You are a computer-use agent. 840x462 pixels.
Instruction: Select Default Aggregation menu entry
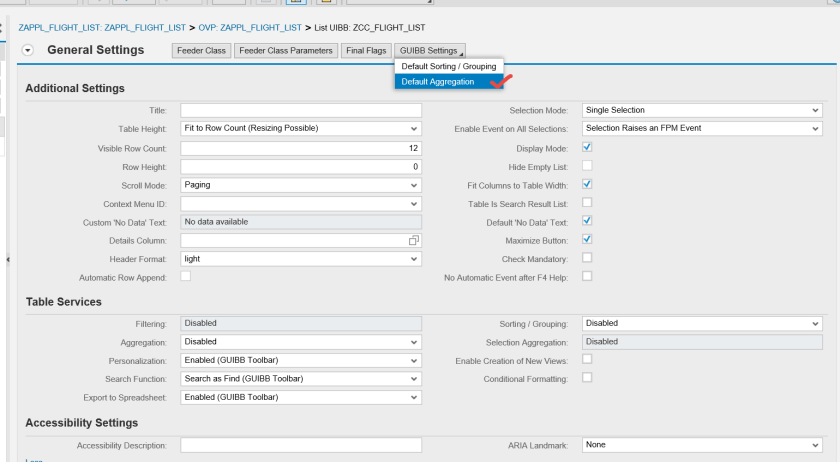[449, 81]
